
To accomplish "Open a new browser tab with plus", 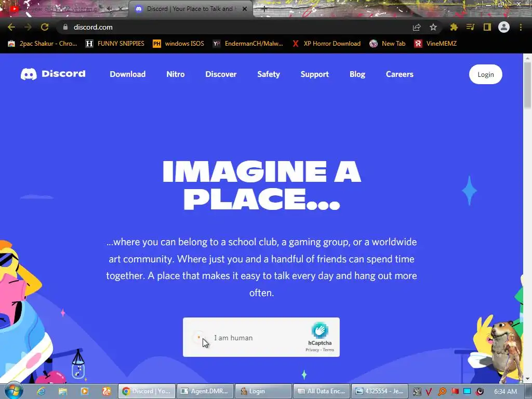I will 264,9.
